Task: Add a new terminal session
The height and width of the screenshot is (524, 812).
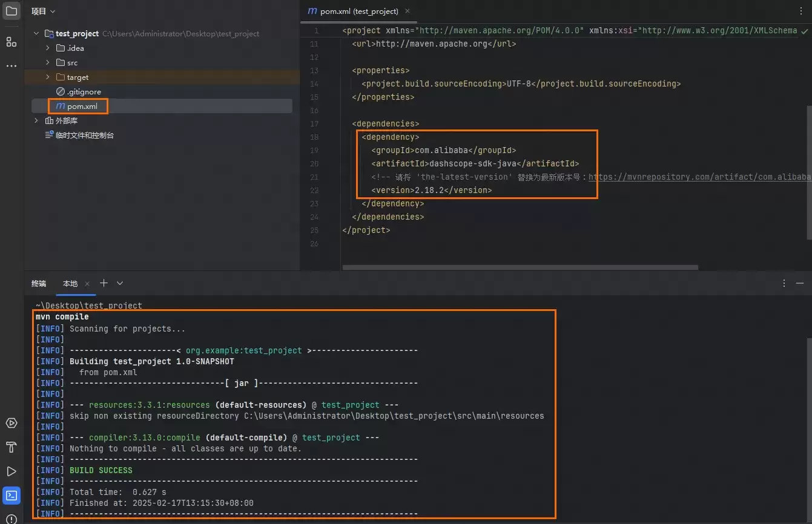Action: [x=104, y=283]
